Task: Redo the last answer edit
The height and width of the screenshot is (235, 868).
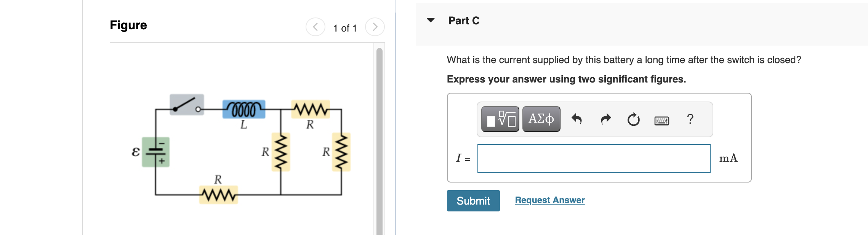Action: click(606, 119)
